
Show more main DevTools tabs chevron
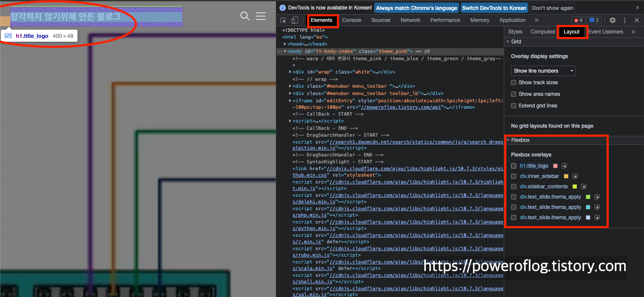coord(536,20)
